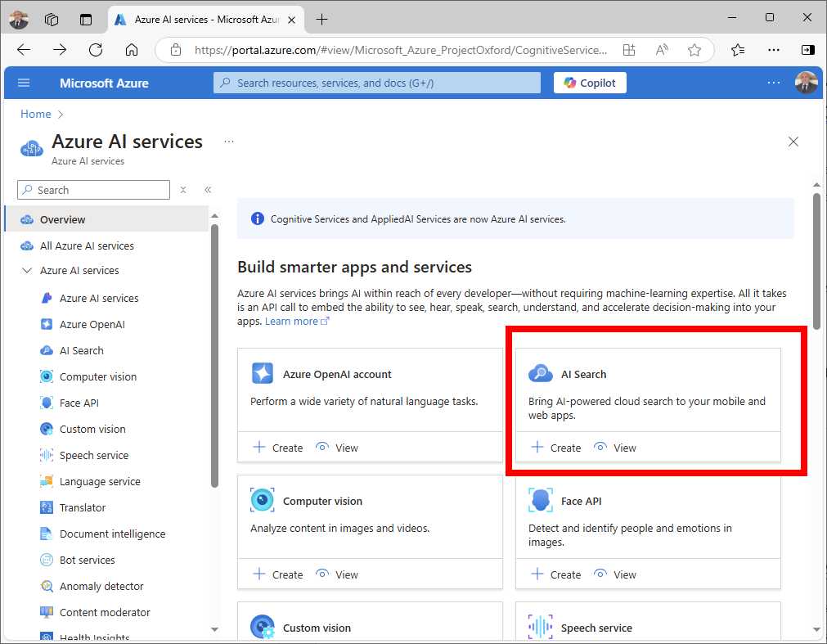Click the info icon in the banner
Viewport: 827px width, 644px height.
258,218
